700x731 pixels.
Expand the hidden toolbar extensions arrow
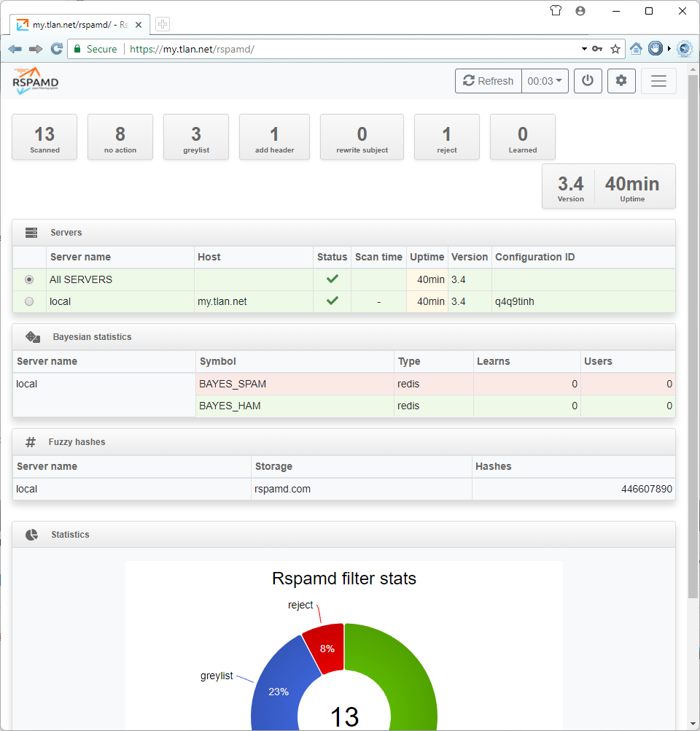coord(669,48)
